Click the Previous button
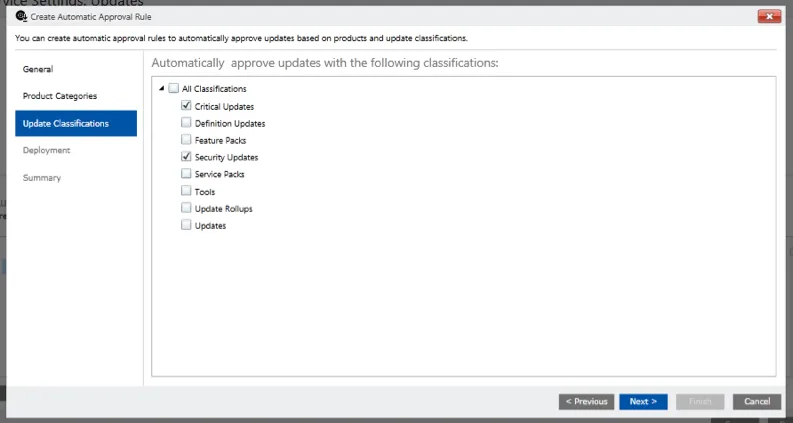The height and width of the screenshot is (423, 793). tap(586, 402)
